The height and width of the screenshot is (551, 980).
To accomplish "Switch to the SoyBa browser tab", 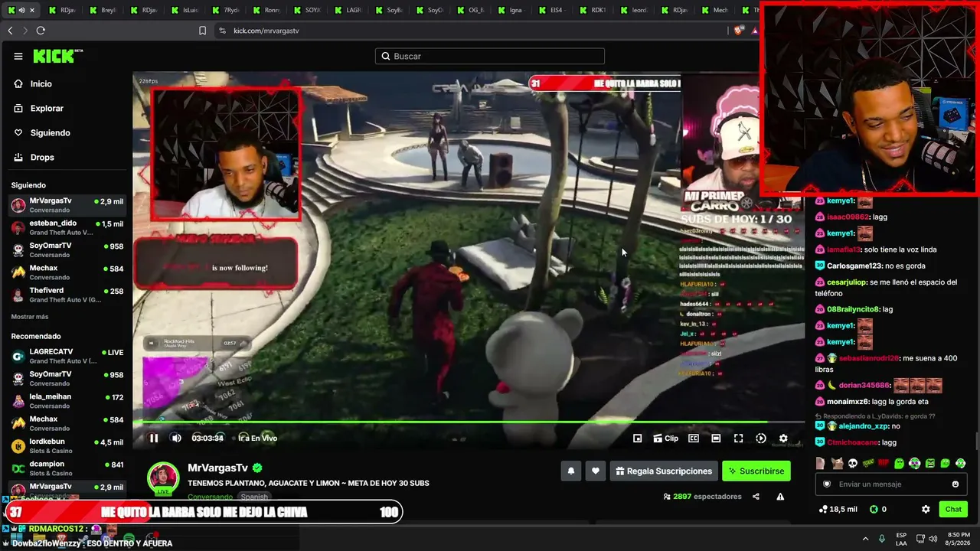I will coord(388,10).
